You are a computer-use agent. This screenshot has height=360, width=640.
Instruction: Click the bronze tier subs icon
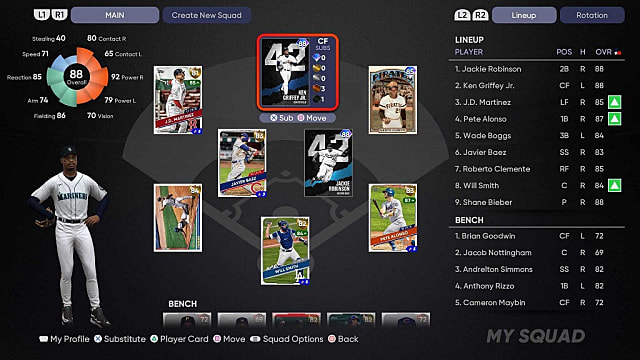(x=317, y=88)
